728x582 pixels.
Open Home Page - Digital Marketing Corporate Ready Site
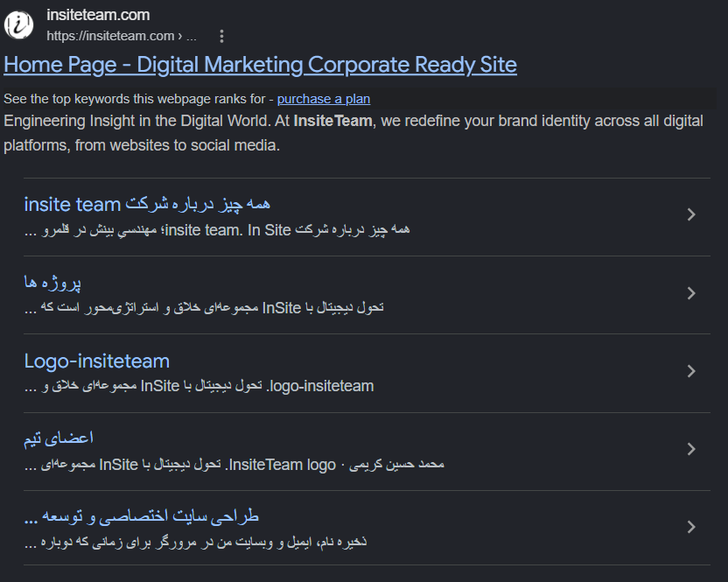tap(260, 65)
